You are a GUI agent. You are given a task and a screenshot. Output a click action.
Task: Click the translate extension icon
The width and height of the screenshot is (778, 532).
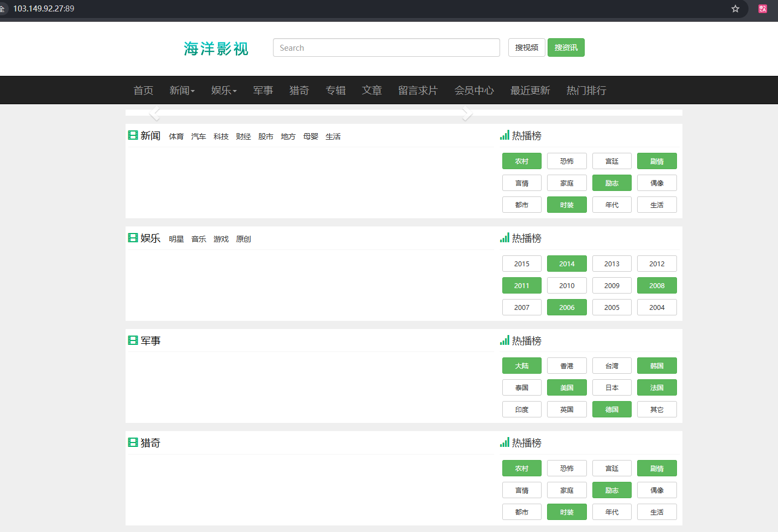coord(763,9)
